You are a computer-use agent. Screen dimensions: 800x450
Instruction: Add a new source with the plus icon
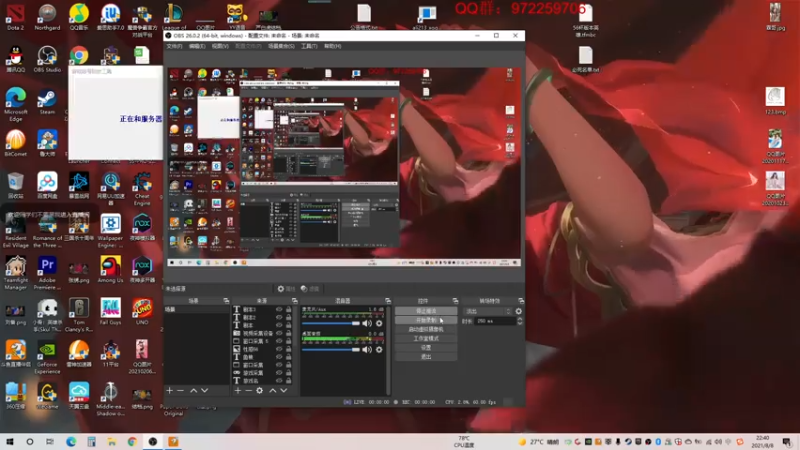click(237, 390)
